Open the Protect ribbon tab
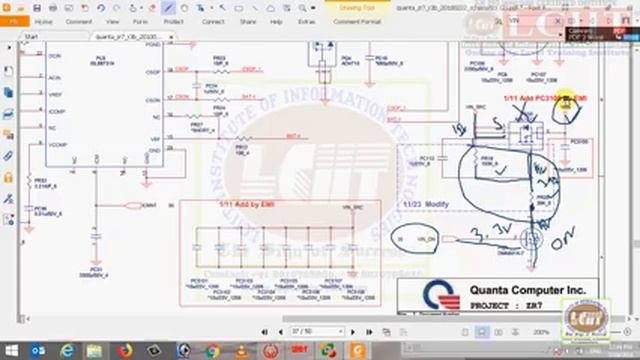640x360 pixels. 173,22
